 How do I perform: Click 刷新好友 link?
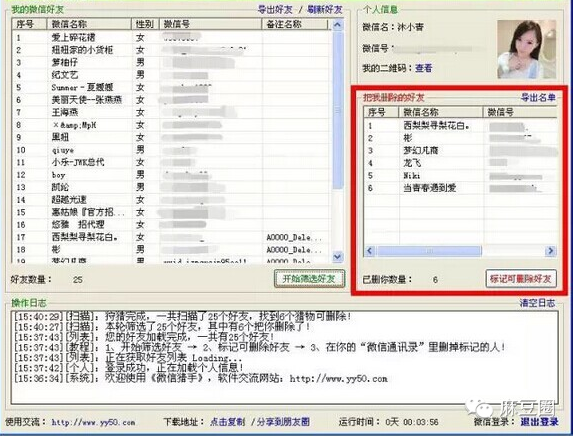325,10
